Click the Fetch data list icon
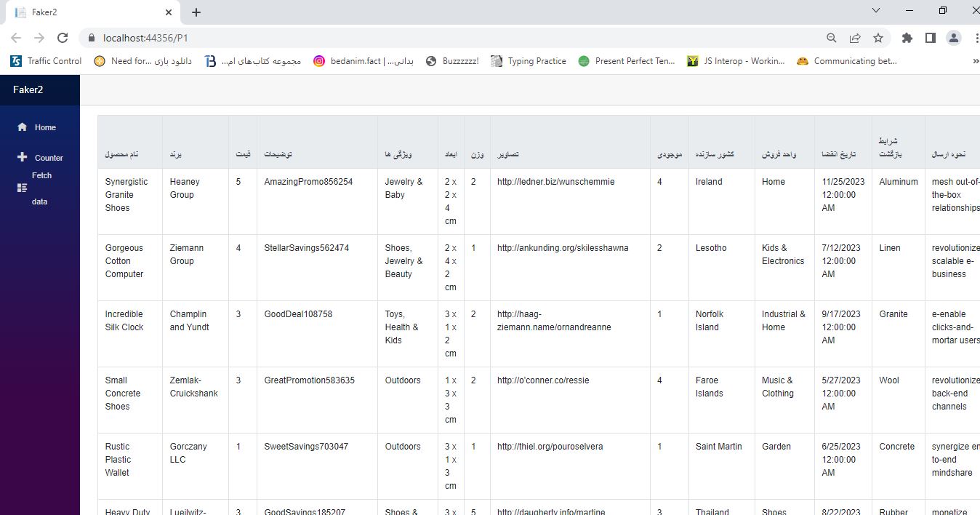Viewport: 980px width, 515px height. [22, 188]
